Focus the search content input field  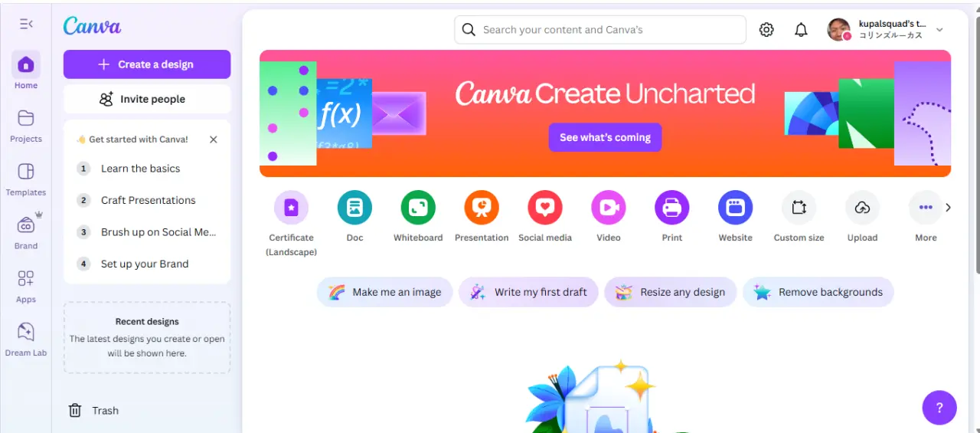600,30
